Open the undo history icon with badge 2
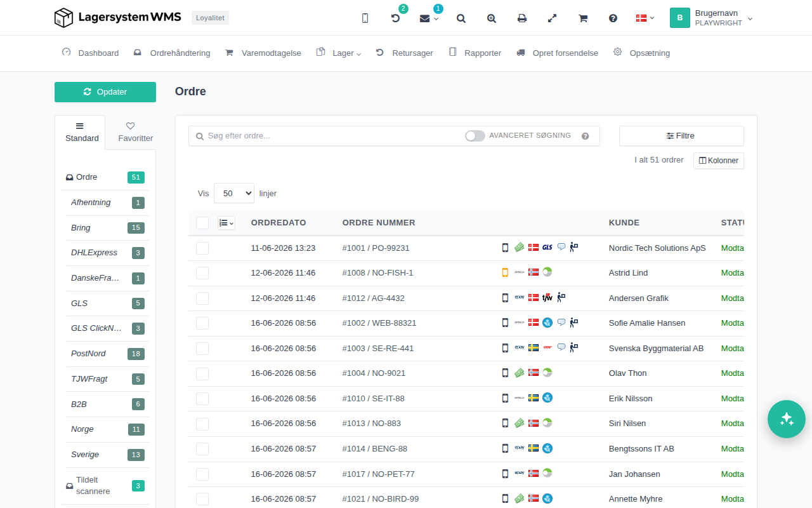The image size is (812, 508). [396, 18]
